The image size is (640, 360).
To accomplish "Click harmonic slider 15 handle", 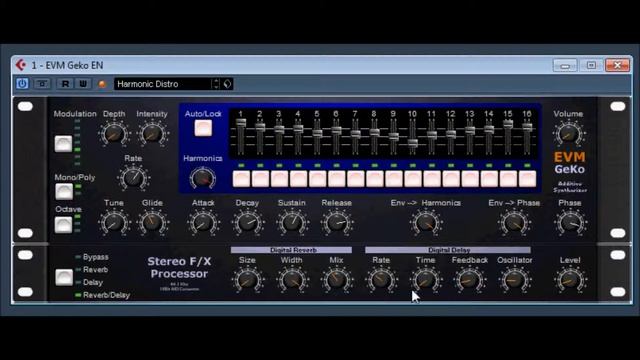I will pyautogui.click(x=508, y=124).
